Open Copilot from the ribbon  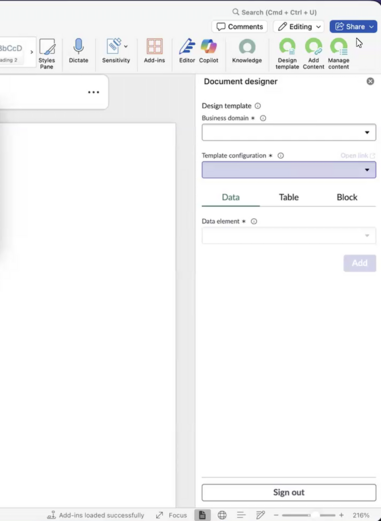[x=209, y=51]
